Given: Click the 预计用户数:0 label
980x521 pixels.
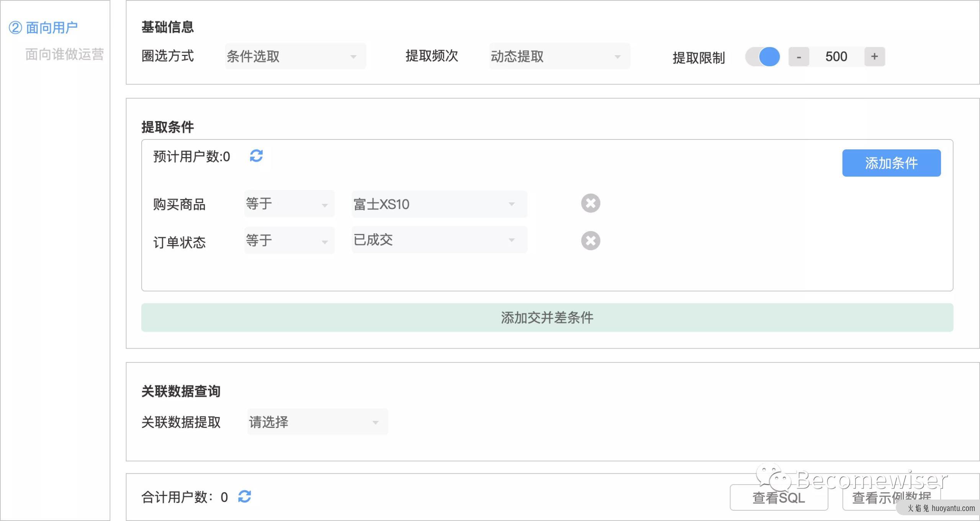Looking at the screenshot, I should pos(191,156).
